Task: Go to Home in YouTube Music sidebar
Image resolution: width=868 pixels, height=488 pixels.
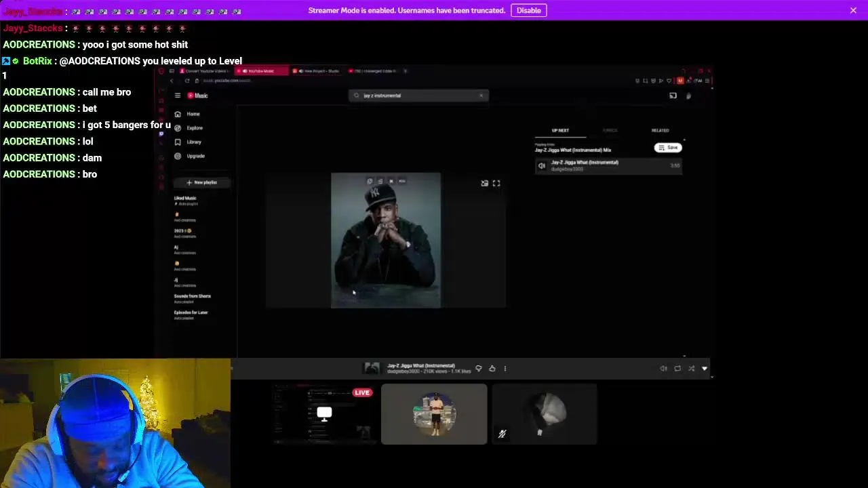Action: (188, 114)
